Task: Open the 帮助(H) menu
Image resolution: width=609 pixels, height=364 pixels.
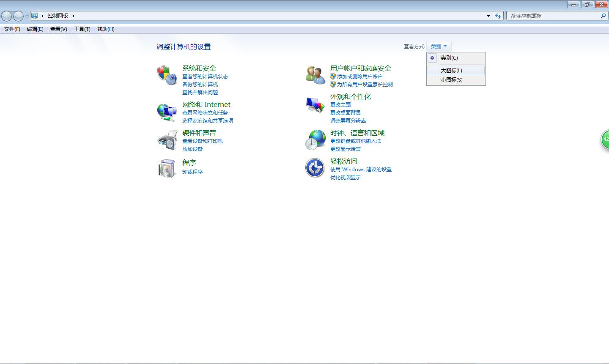Action: (x=106, y=29)
